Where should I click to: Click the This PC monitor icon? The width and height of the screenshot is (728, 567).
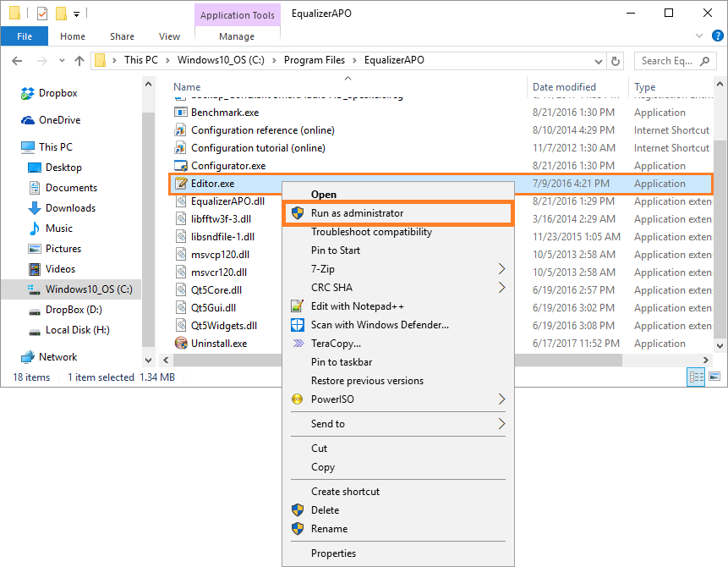27,147
